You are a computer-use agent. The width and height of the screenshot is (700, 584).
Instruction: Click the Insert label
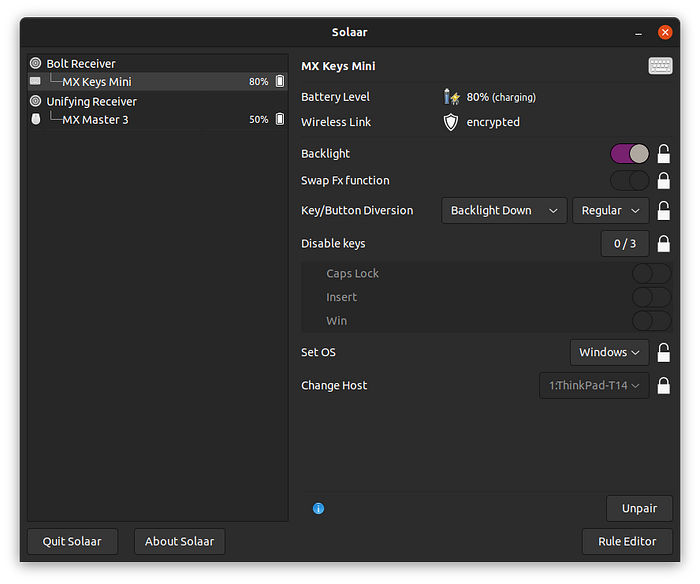342,297
